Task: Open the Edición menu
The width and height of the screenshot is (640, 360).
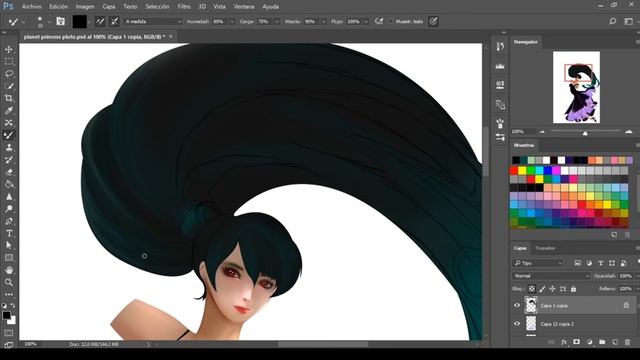Action: tap(58, 7)
